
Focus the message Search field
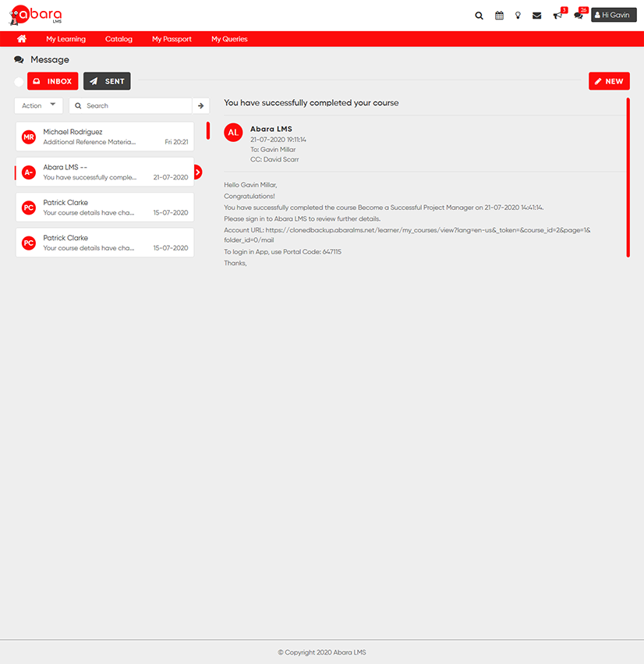pos(131,105)
